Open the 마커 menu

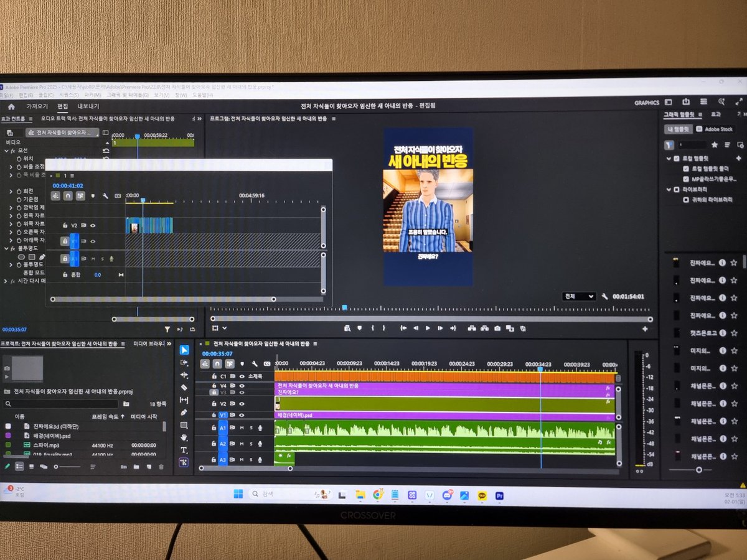[93, 95]
